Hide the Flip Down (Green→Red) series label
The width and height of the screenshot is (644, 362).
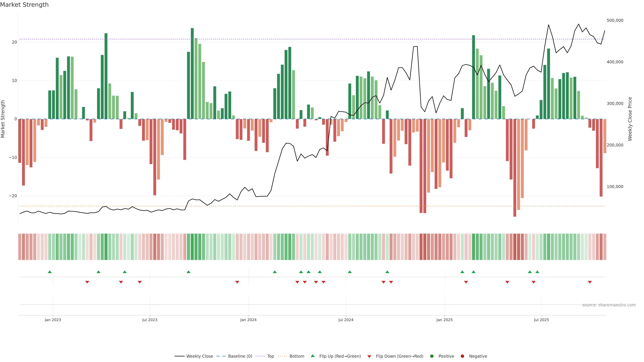pyautogui.click(x=399, y=356)
